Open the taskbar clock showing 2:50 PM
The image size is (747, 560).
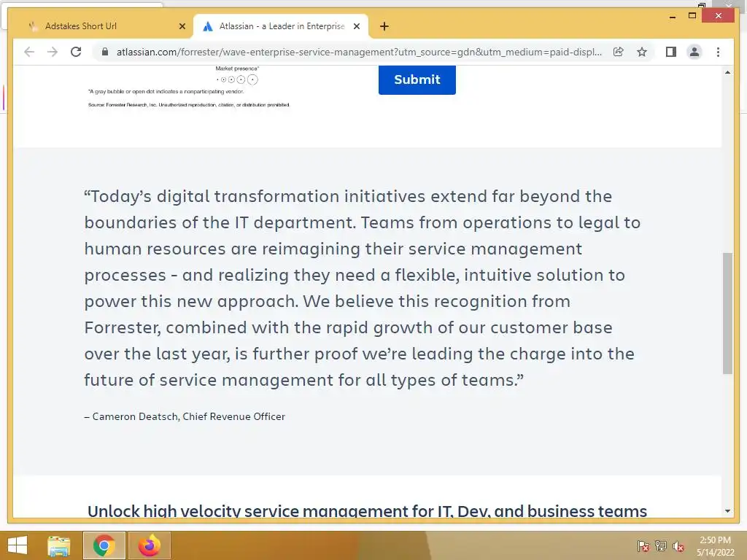tap(715, 546)
